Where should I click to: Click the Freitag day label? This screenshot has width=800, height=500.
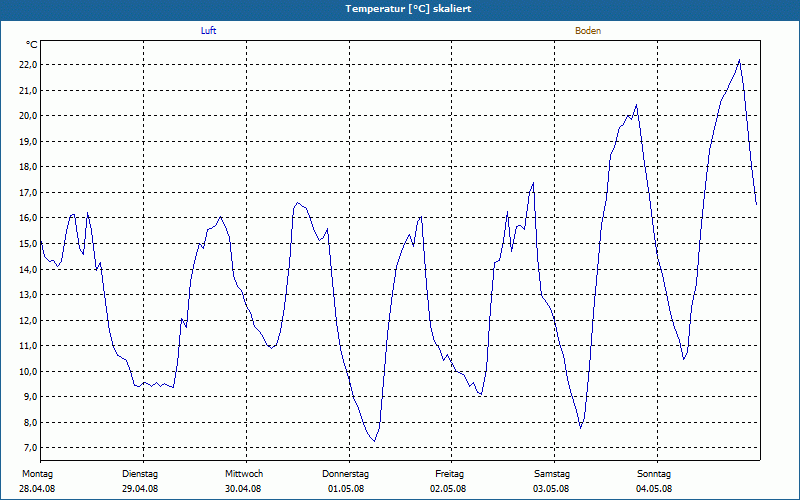(449, 474)
